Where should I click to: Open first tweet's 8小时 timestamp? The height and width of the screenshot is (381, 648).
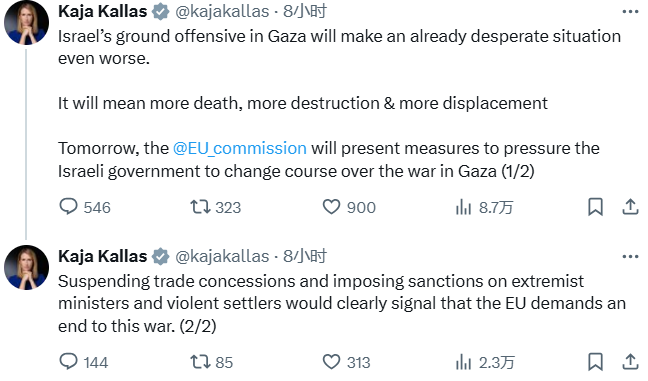click(305, 12)
